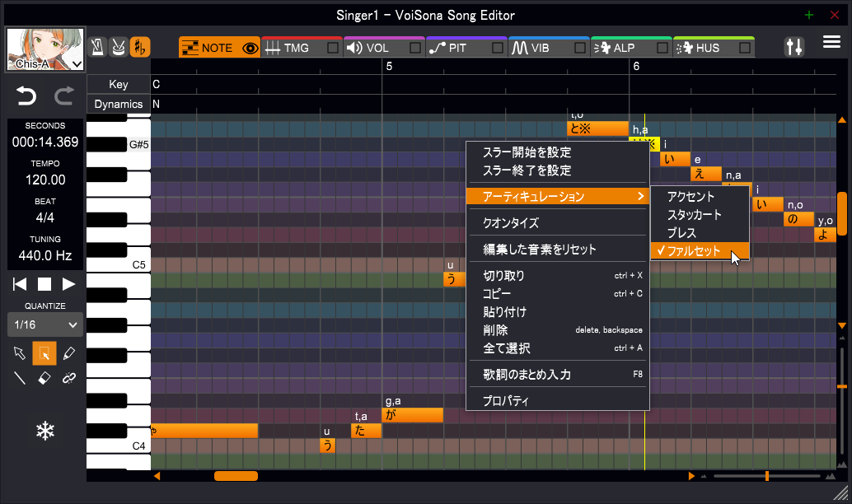Screen dimensions: 852x504
Task: Select コピー from context menu
Action: [x=558, y=293]
